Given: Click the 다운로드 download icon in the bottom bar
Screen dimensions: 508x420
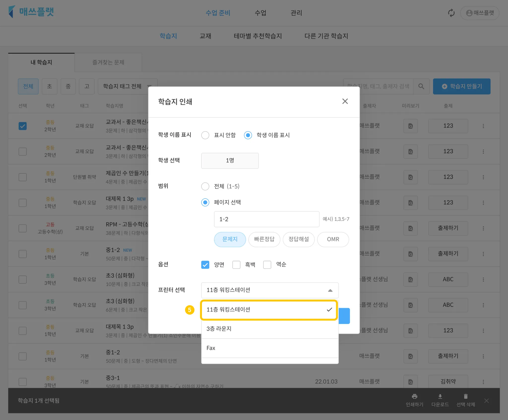Looking at the screenshot, I should tap(440, 397).
